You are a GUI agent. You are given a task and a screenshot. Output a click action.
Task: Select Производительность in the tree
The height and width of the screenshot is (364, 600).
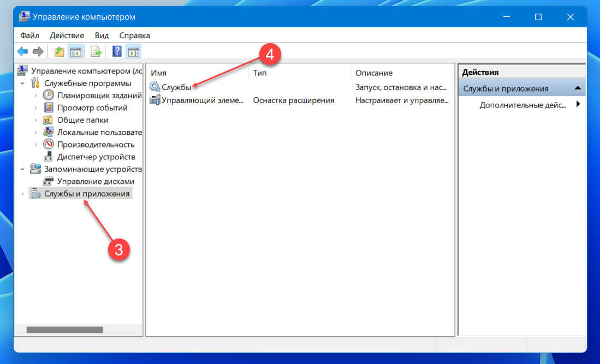pyautogui.click(x=96, y=145)
